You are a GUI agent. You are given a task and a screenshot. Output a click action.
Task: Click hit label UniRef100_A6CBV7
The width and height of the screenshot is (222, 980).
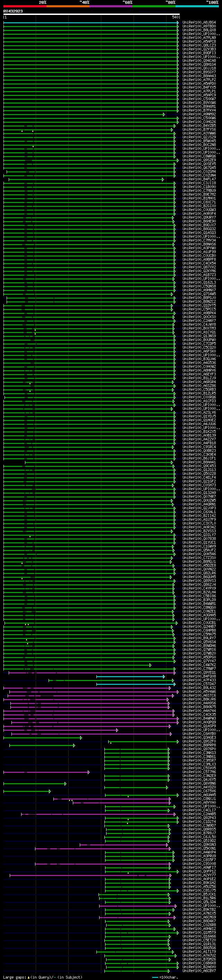click(199, 971)
